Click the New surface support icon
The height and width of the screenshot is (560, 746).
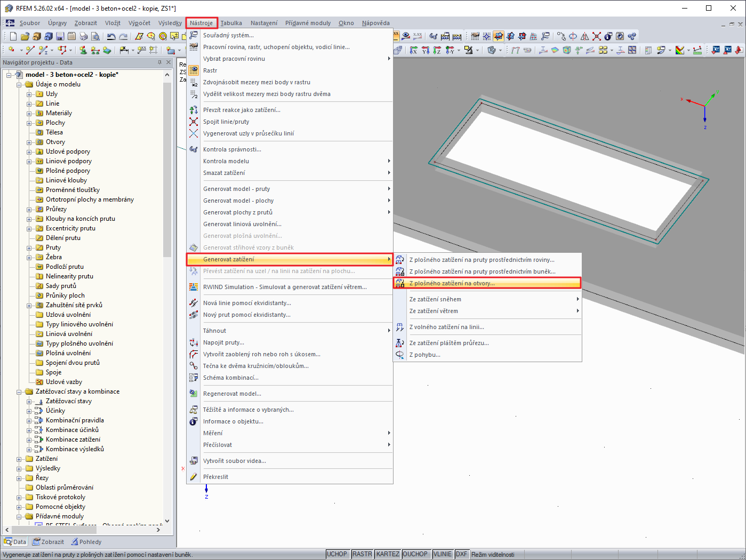107,50
